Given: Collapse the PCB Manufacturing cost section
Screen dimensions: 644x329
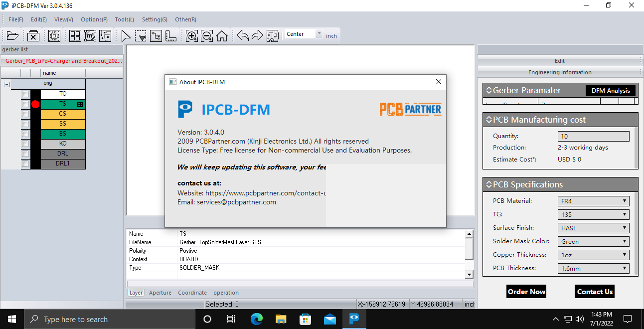Looking at the screenshot, I should pos(489,120).
